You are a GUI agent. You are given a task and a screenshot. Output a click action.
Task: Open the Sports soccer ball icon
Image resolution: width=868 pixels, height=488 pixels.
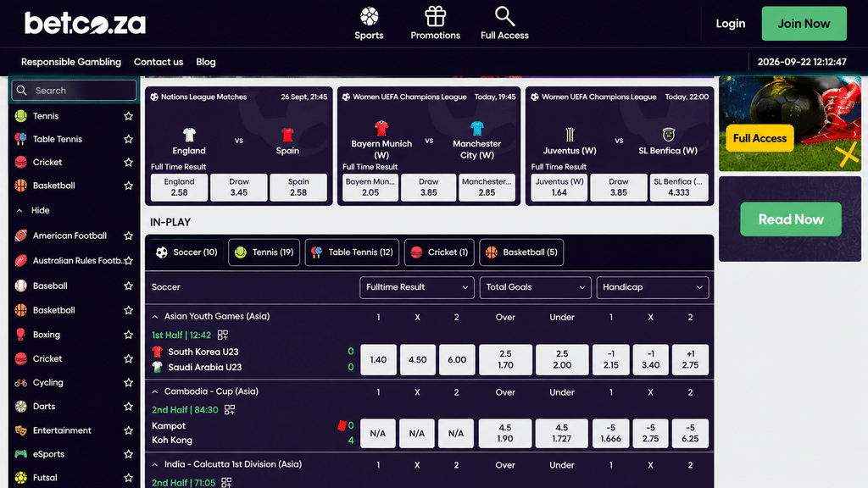[x=370, y=16]
